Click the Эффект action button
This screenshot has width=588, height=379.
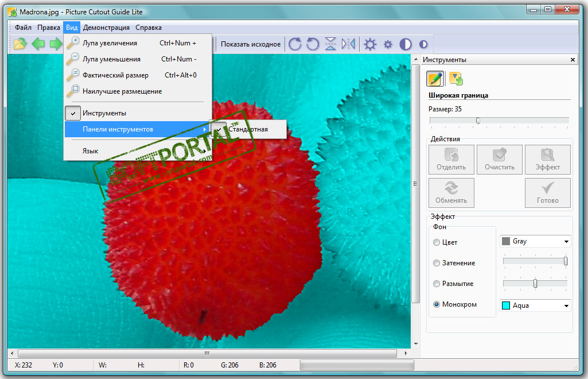click(547, 160)
